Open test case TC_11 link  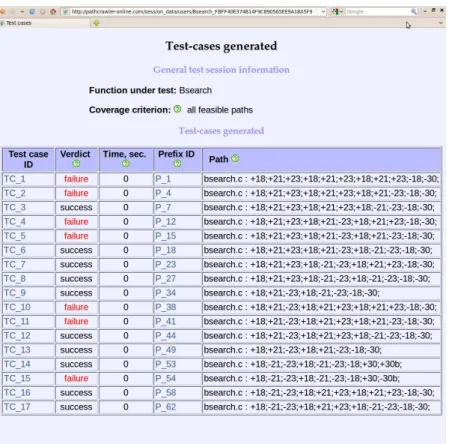tap(17, 322)
